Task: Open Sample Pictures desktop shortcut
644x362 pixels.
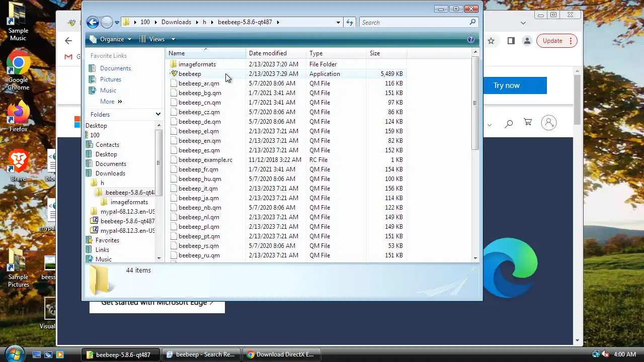Action: pos(18,268)
